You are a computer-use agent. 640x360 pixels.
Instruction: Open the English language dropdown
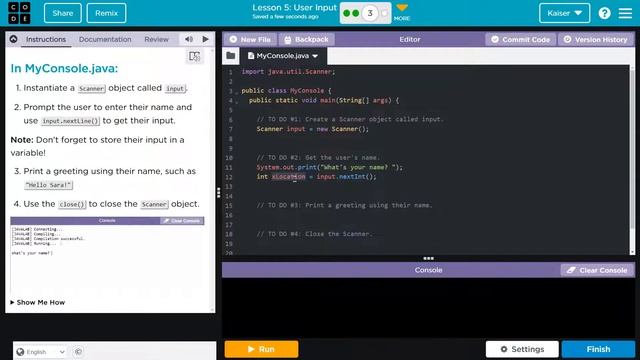40,352
